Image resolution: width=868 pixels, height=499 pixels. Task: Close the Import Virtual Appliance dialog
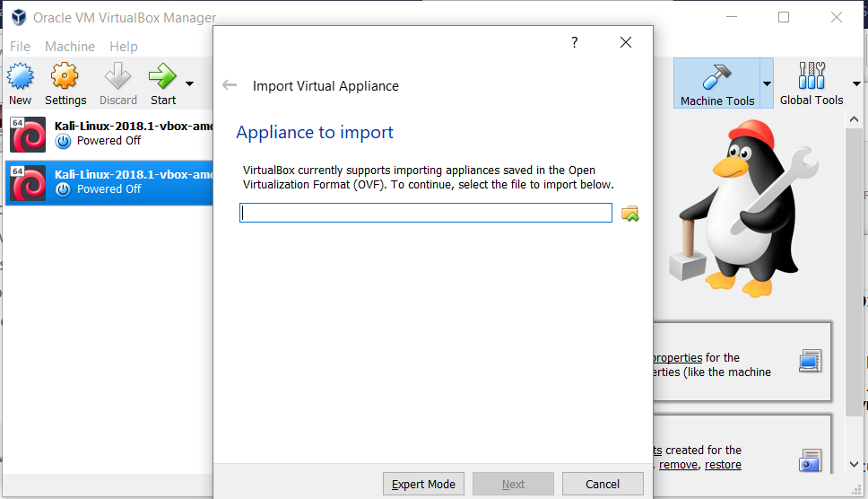coord(626,42)
